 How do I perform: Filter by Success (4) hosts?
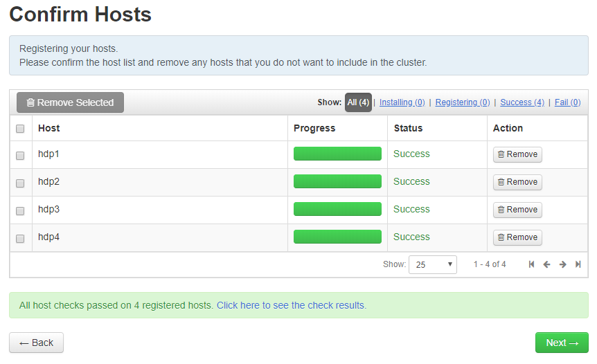(x=522, y=102)
